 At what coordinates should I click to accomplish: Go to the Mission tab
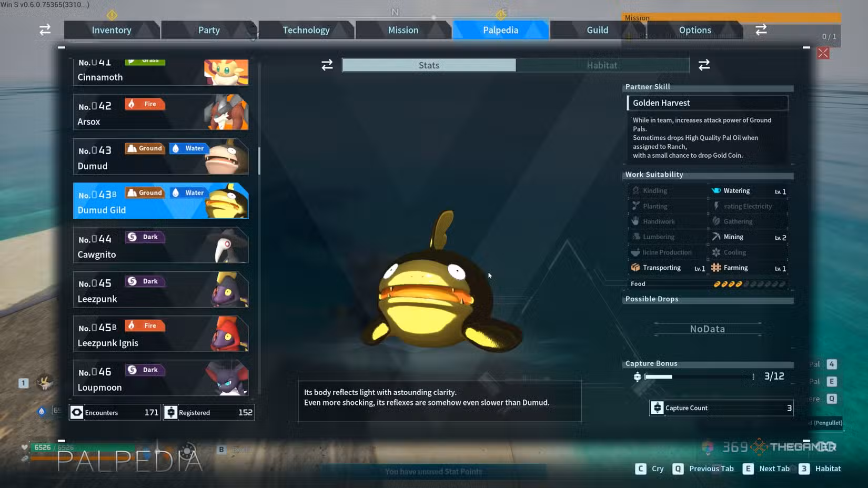tap(403, 30)
